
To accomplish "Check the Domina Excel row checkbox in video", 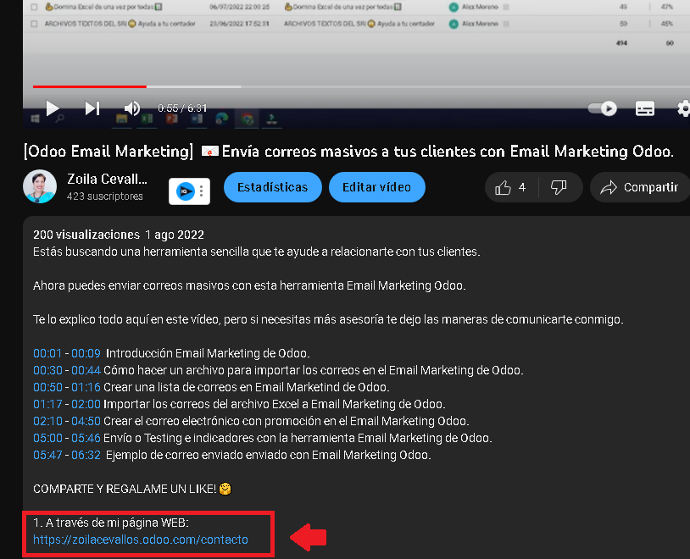I will (34, 7).
